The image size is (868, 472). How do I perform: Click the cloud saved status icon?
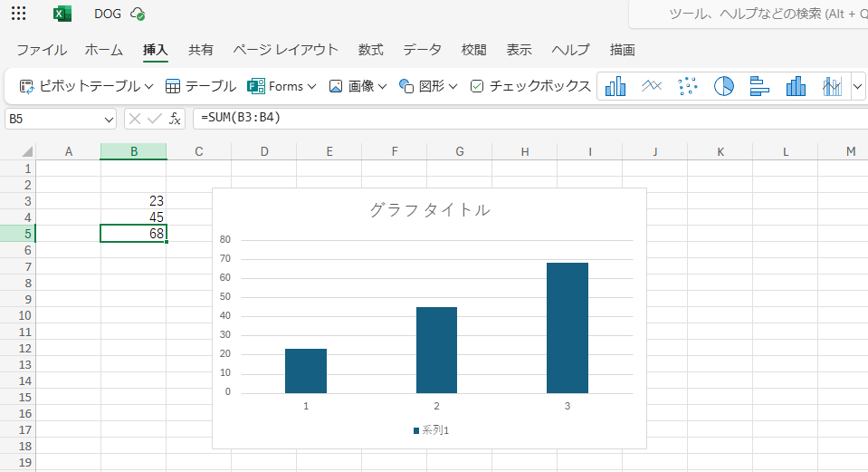click(x=138, y=14)
